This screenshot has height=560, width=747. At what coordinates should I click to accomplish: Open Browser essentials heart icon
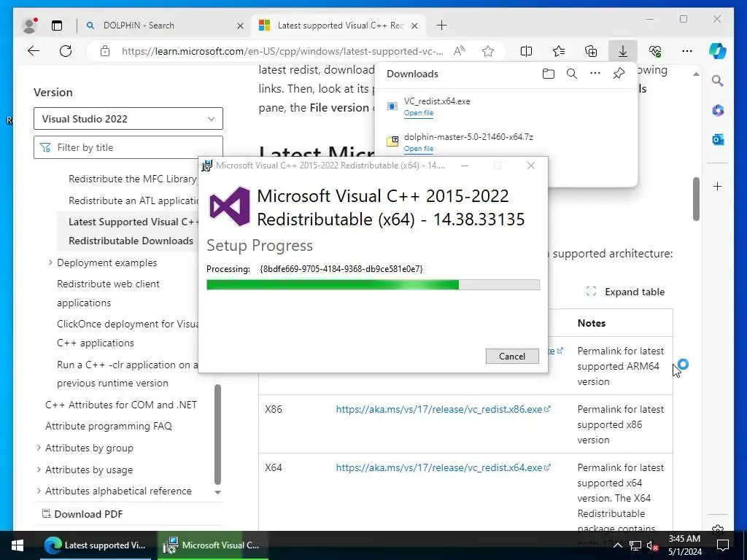pyautogui.click(x=655, y=51)
